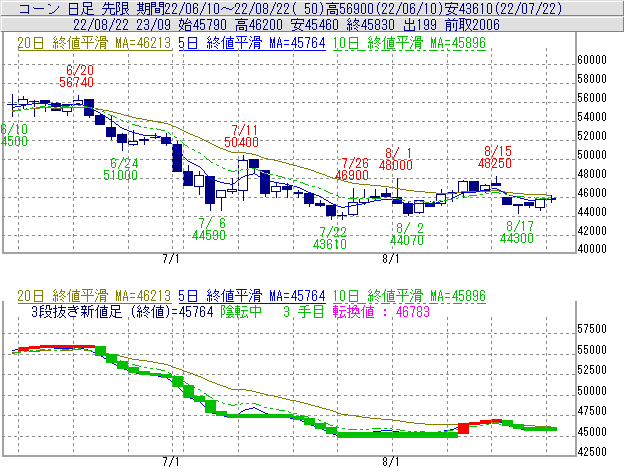Screen dimensions: 624x475
Task: Click the green 6/10 4500 trough label
Action: pos(14,135)
